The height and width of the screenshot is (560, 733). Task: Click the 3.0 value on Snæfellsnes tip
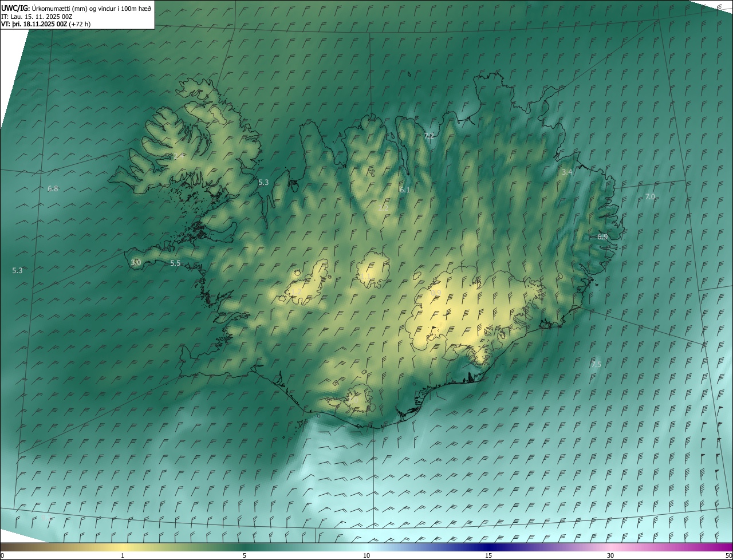pyautogui.click(x=136, y=262)
